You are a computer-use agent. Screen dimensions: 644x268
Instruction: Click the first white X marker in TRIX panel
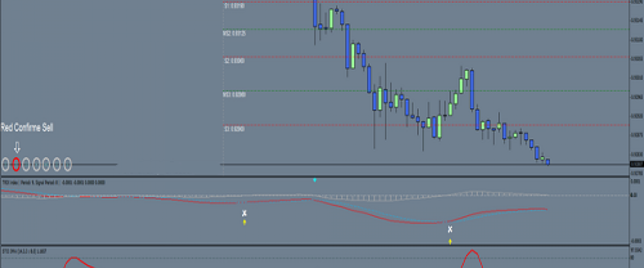tap(244, 213)
